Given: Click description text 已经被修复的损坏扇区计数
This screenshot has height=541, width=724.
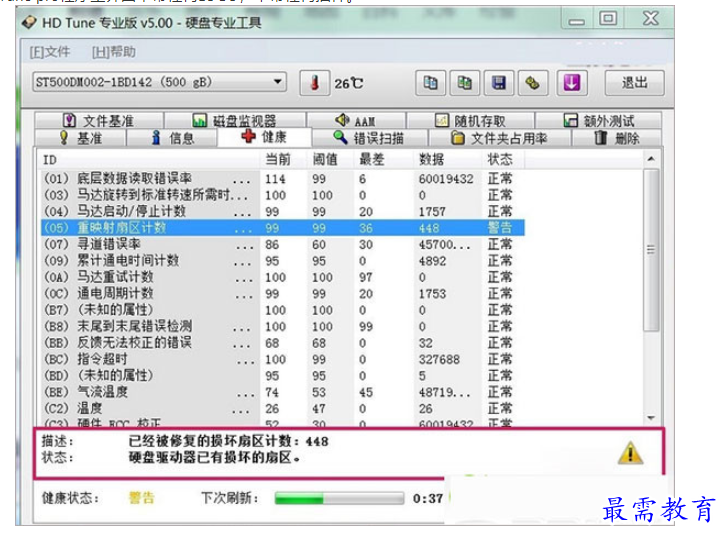Looking at the screenshot, I should (229, 441).
